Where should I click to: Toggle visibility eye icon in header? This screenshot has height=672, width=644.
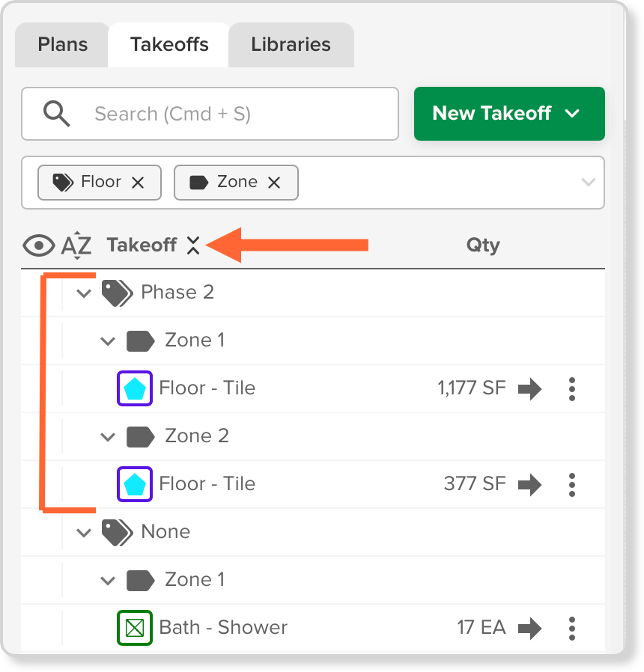(39, 245)
